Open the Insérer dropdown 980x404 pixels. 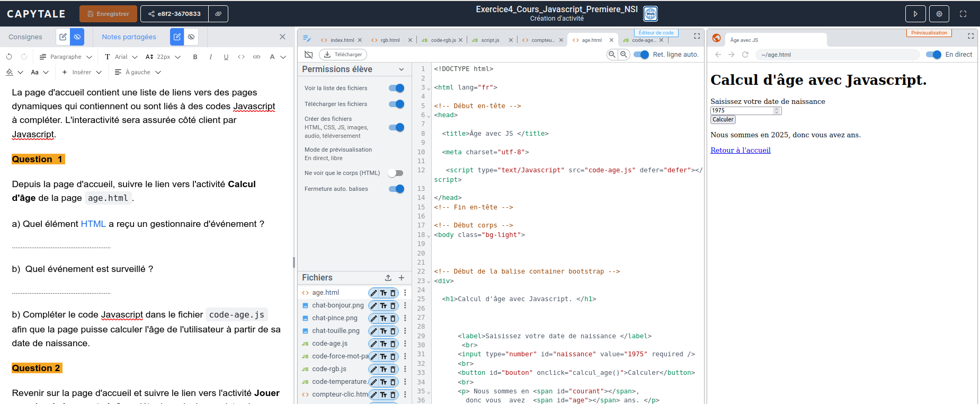82,72
